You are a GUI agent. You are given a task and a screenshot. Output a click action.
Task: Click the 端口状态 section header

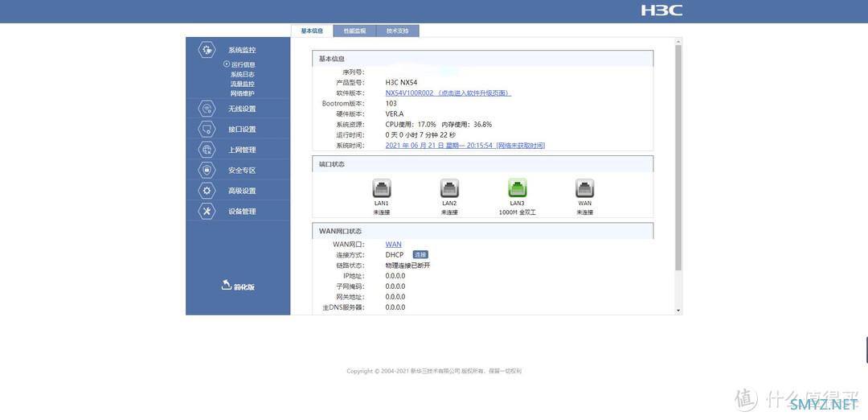(483, 164)
